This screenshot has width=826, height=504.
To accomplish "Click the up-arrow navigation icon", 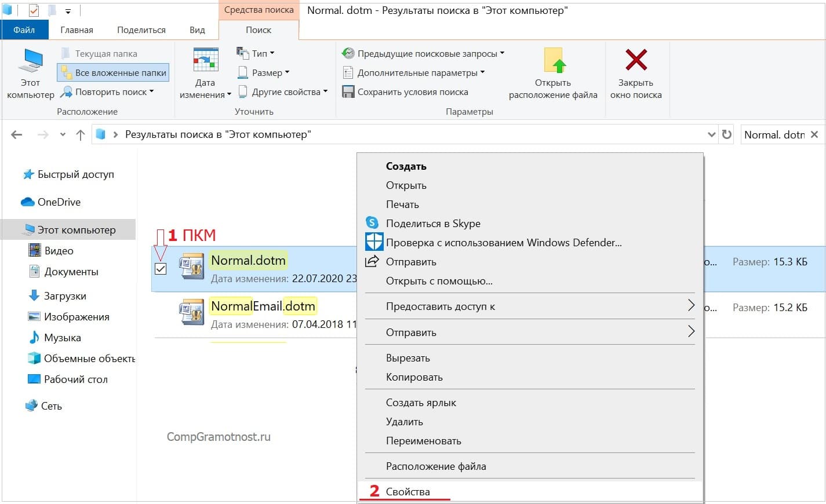I will (x=81, y=135).
